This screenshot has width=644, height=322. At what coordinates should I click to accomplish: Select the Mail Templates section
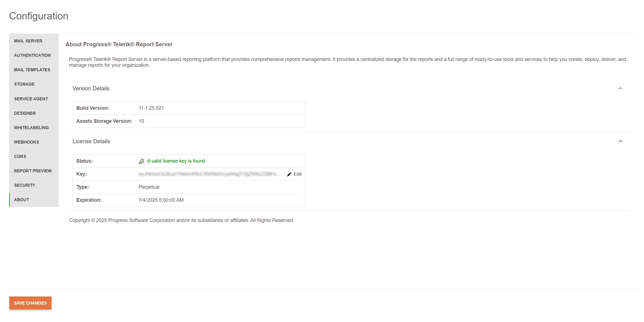point(32,70)
